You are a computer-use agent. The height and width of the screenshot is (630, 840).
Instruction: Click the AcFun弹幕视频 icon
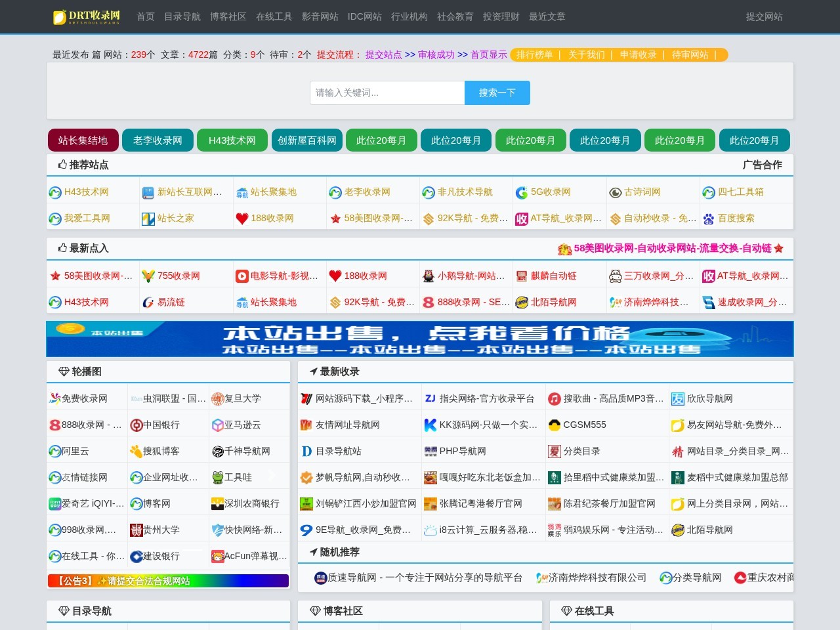point(217,556)
